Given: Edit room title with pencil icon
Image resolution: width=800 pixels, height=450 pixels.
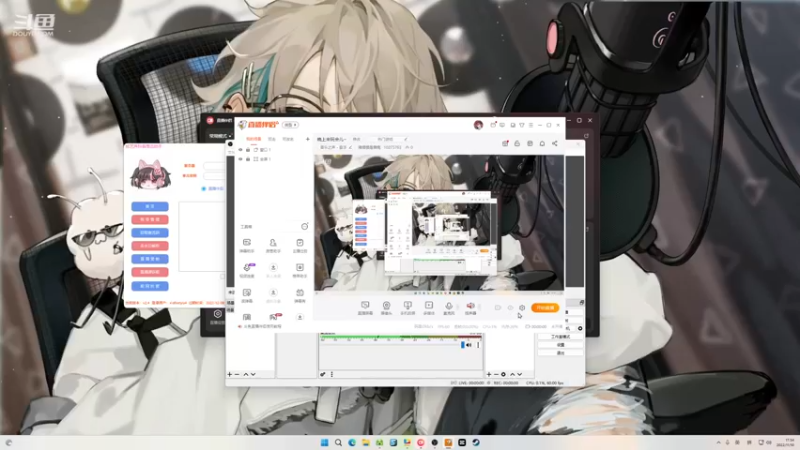Looking at the screenshot, I should point(406,139).
